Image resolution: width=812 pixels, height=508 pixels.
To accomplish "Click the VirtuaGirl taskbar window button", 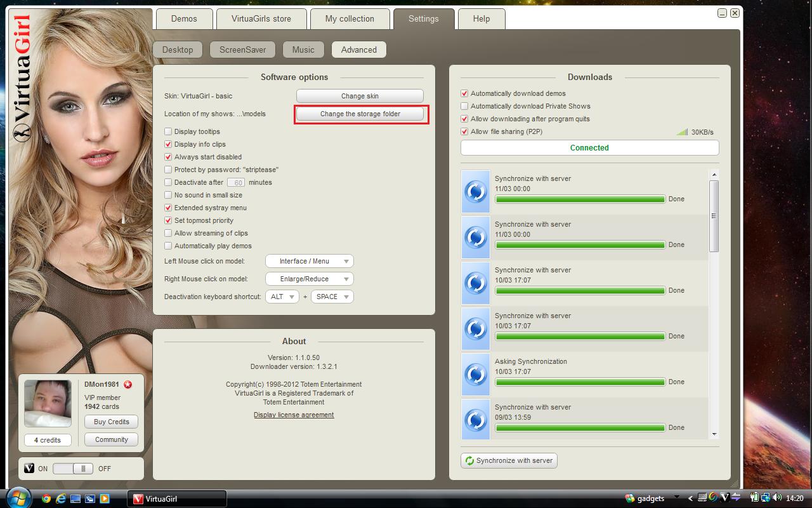I will (x=177, y=498).
